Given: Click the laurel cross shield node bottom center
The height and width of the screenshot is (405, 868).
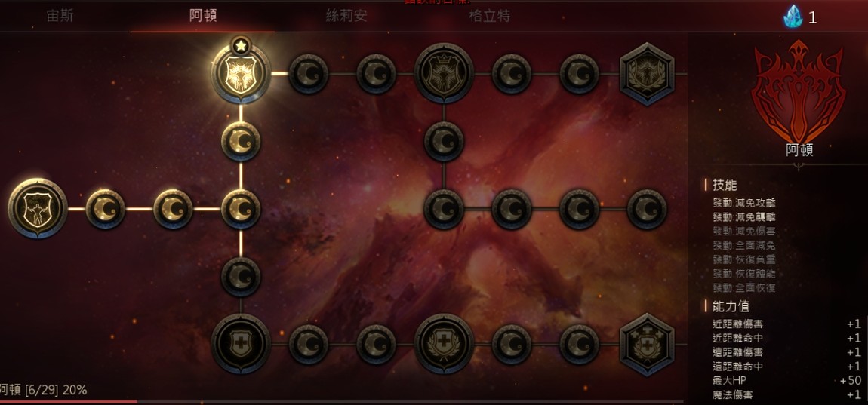Looking at the screenshot, I should pos(444,344).
